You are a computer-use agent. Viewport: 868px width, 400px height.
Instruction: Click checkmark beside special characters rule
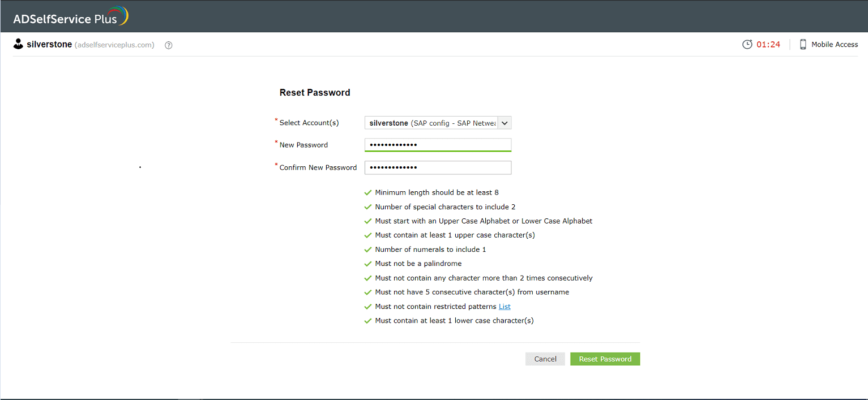click(x=368, y=207)
